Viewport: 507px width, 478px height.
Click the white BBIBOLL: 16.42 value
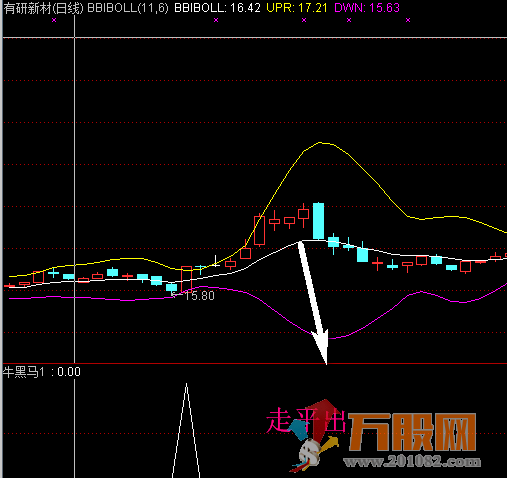(217, 8)
